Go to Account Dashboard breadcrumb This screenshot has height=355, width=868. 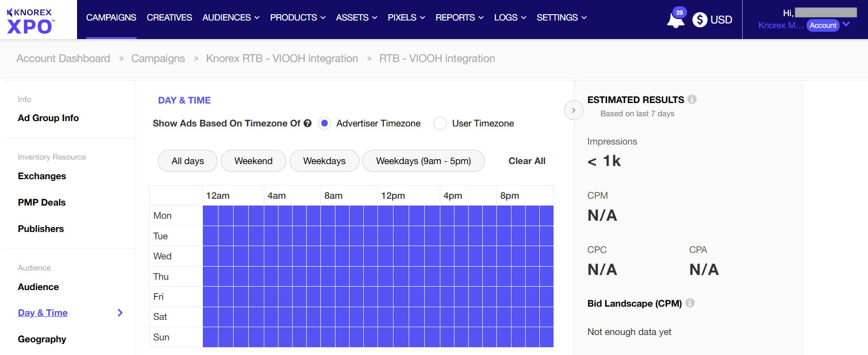[x=63, y=58]
